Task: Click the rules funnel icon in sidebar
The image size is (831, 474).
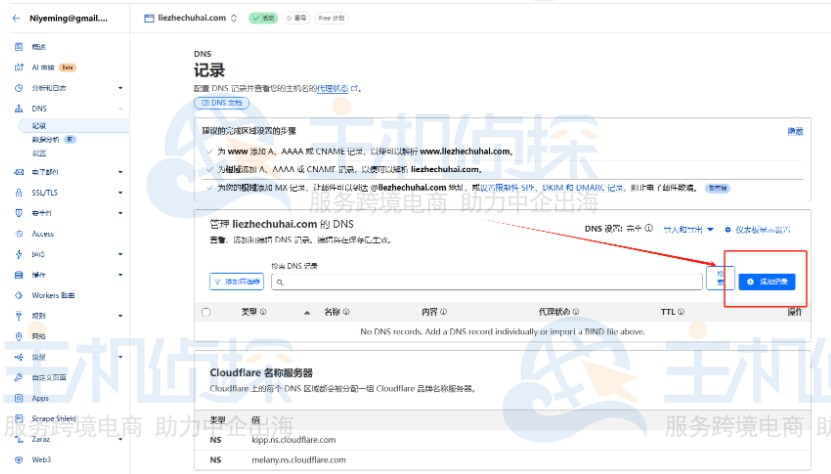Action: pyautogui.click(x=19, y=316)
